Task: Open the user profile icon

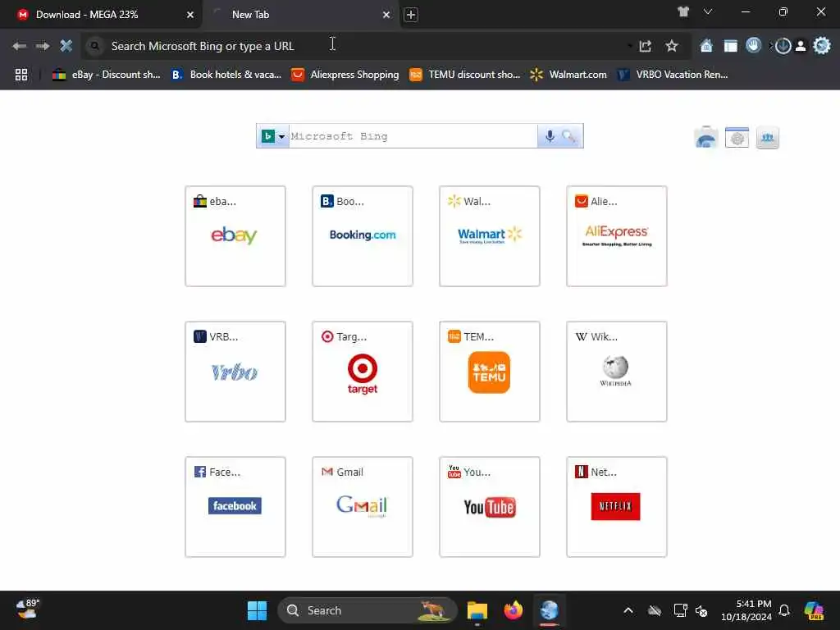Action: (x=801, y=46)
